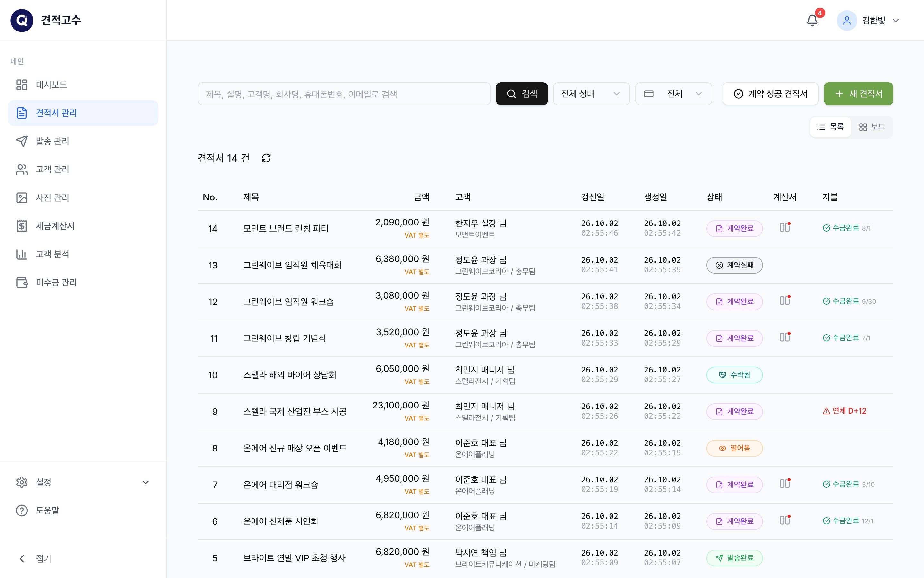Click the 갱신일 column header
The image size is (924, 578).
coord(593,197)
